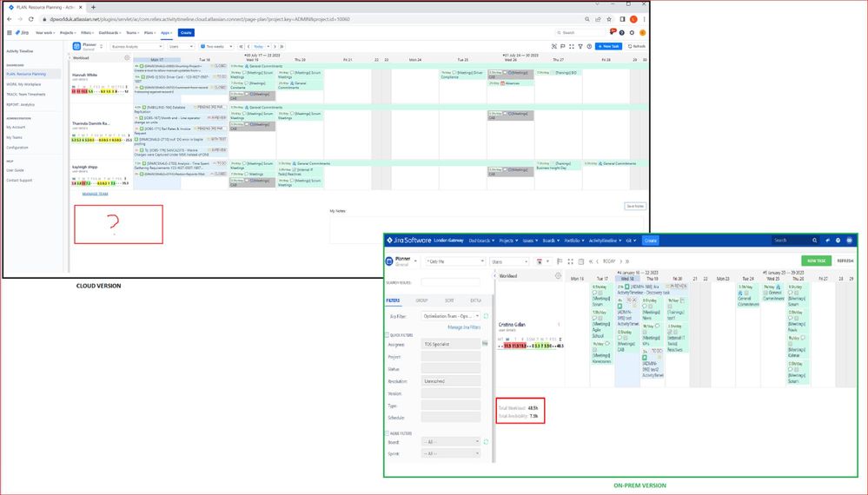Click on-prem planner fullscreen icon
Screen dimensions: 868x495
point(570,261)
